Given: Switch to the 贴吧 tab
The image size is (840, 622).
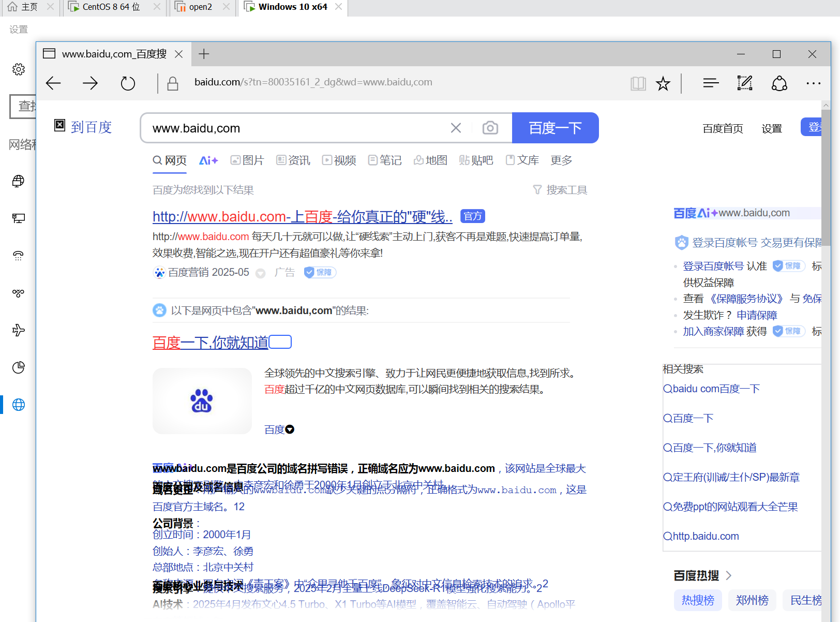Looking at the screenshot, I should 476,160.
